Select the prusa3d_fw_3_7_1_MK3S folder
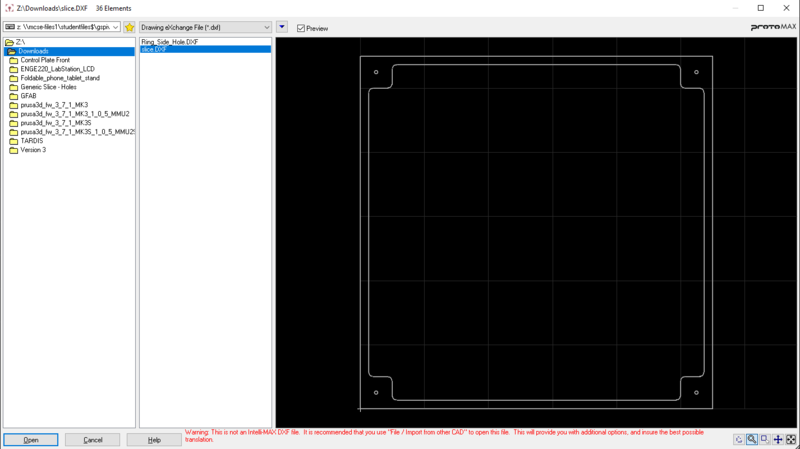Viewport: 800px width, 449px height. pos(56,123)
